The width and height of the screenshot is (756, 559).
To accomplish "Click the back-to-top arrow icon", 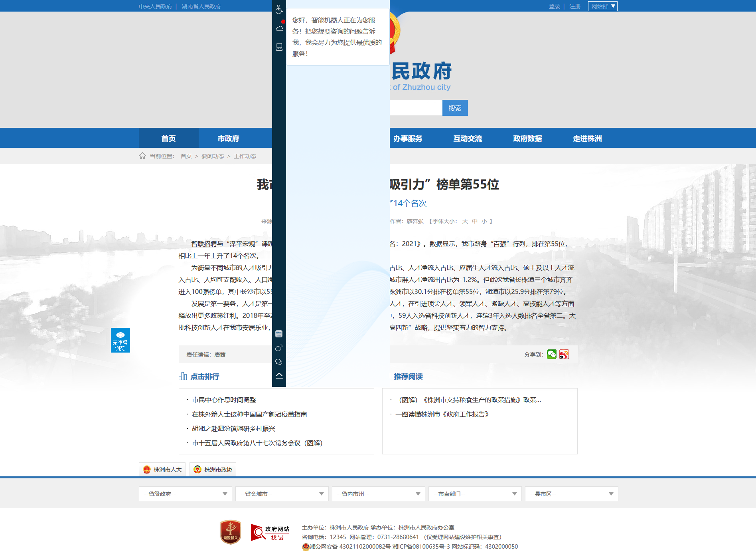I will pyautogui.click(x=279, y=376).
